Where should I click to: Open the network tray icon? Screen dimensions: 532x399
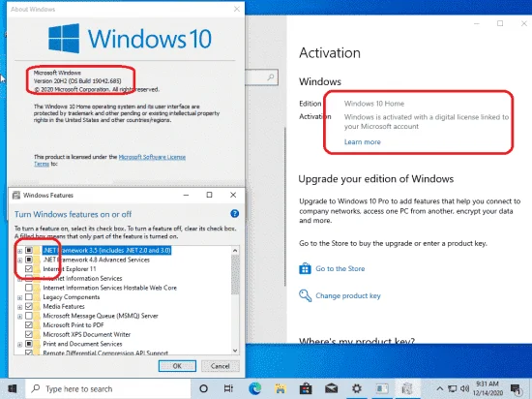click(x=453, y=388)
